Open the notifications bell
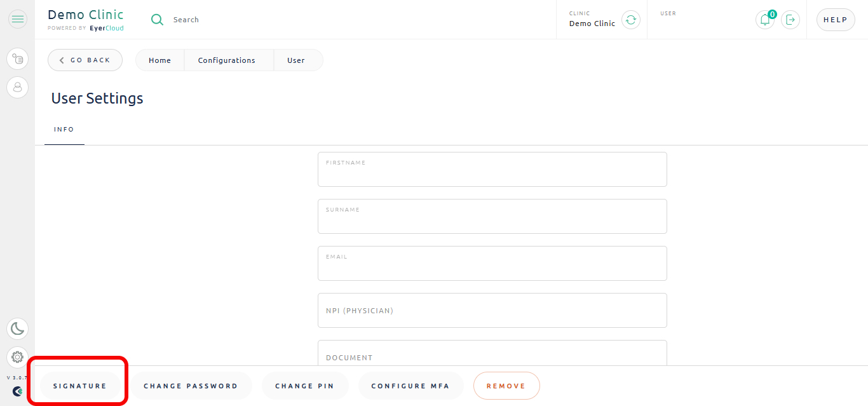This screenshot has height=406, width=868. tap(765, 20)
